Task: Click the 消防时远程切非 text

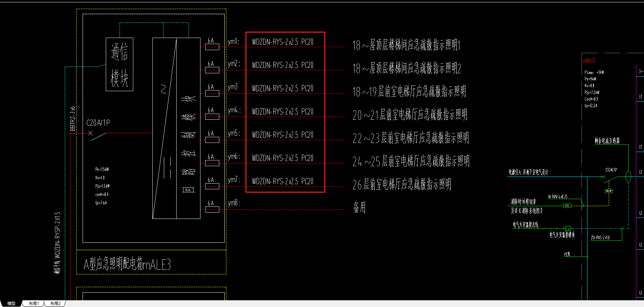Action: [x=523, y=202]
